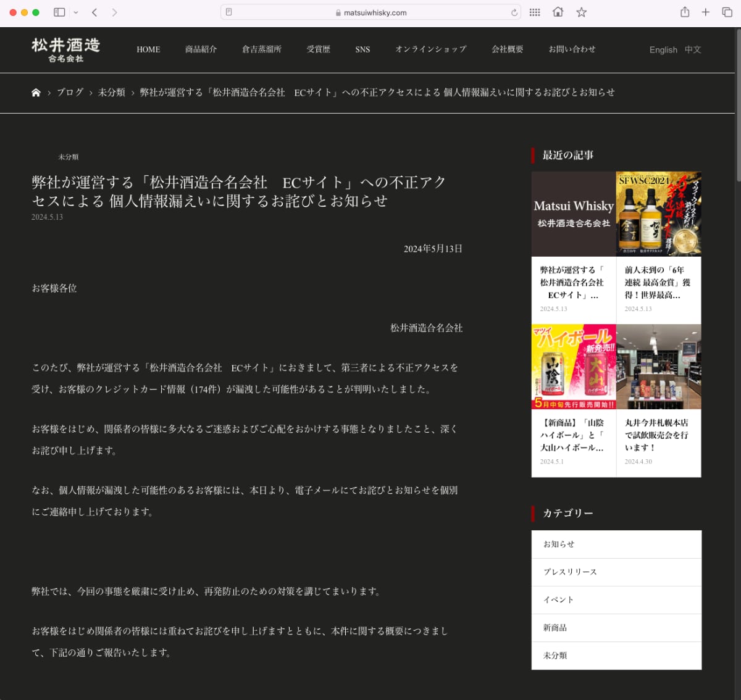Toggle the Safari sidebar
The height and width of the screenshot is (700, 741).
[x=59, y=12]
